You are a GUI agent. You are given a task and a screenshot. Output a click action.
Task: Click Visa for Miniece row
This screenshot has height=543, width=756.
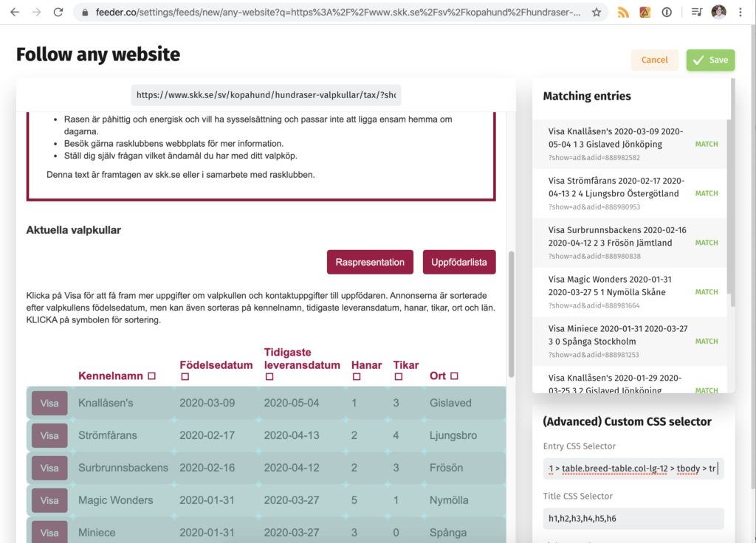point(49,533)
